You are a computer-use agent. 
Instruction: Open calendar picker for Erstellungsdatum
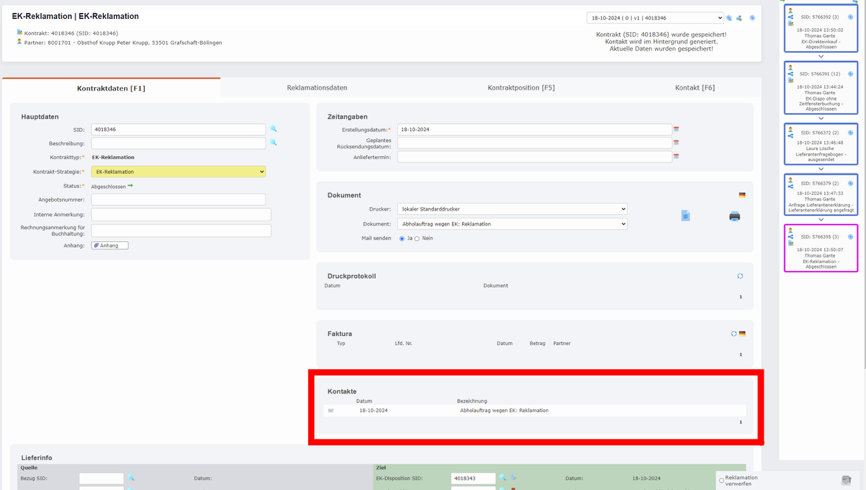[x=676, y=129]
